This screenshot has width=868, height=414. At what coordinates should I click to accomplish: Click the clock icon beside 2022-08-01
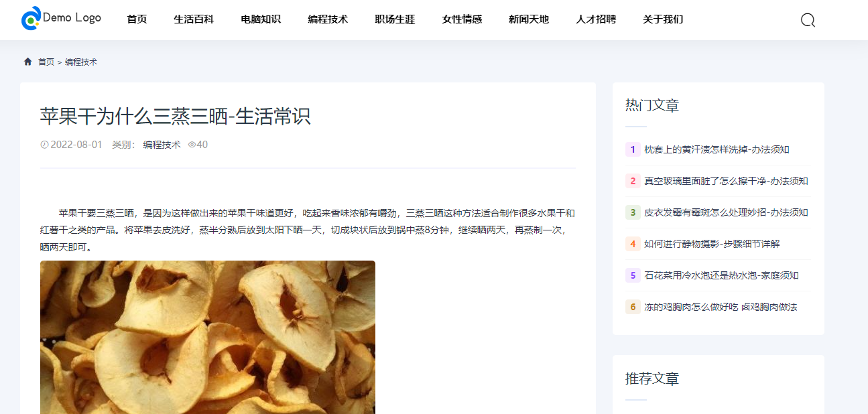44,145
